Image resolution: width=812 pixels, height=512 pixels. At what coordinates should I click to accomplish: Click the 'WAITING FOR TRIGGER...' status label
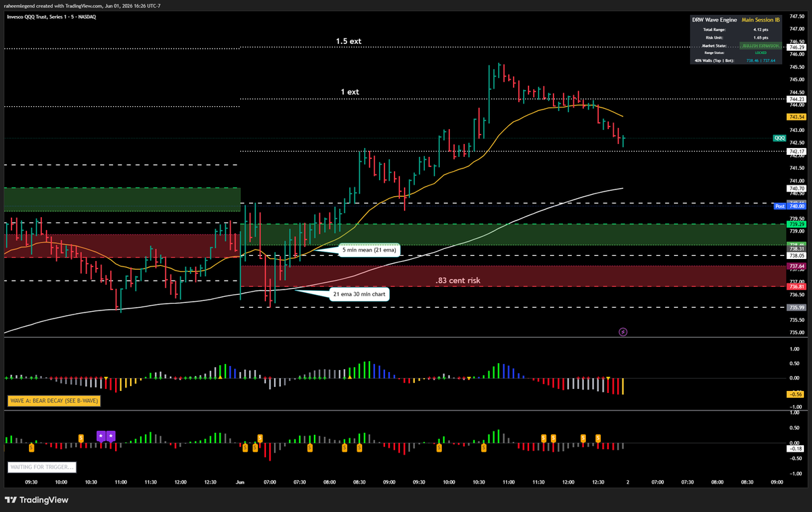(41, 467)
